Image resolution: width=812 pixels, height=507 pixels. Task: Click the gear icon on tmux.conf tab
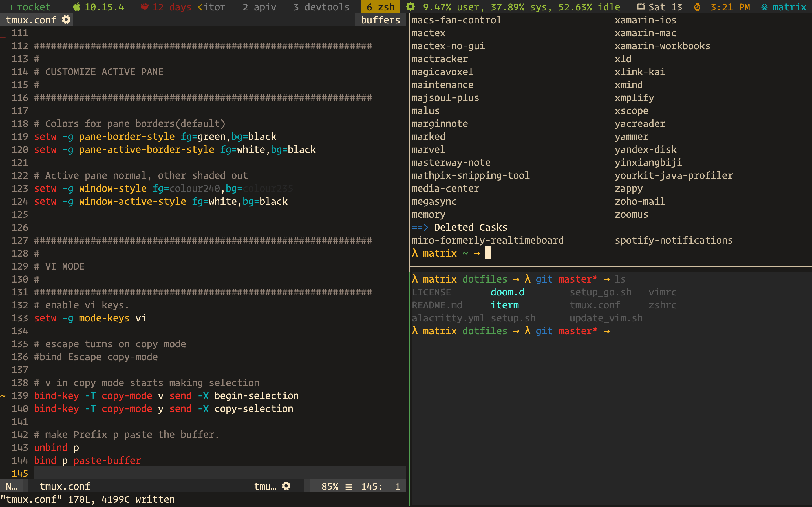[67, 20]
